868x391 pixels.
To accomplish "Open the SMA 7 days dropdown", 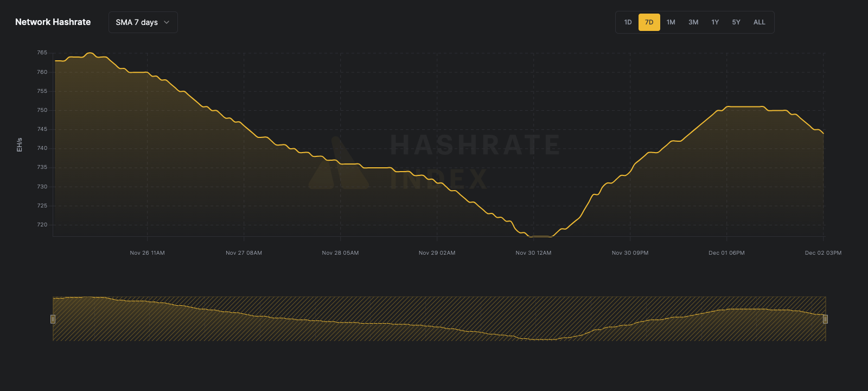I will click(143, 22).
